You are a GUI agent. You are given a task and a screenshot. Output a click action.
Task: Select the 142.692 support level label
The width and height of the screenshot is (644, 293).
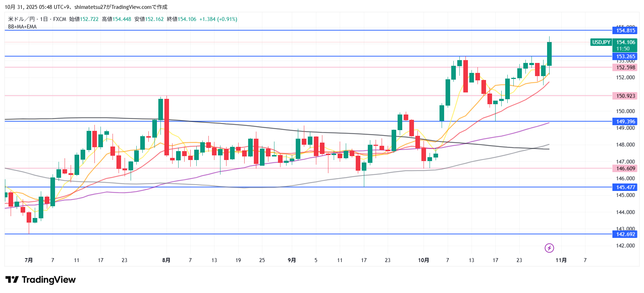pyautogui.click(x=625, y=234)
